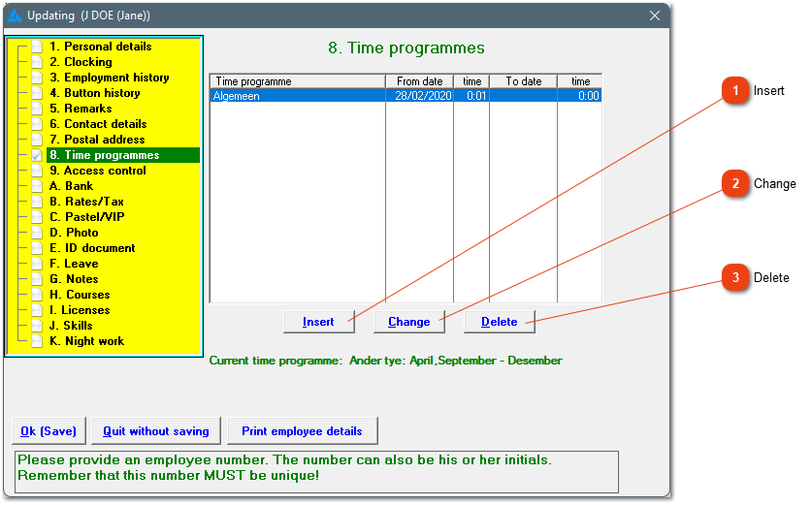Click page icon beside K. Night work
This screenshot has width=812, height=505.
pos(37,341)
